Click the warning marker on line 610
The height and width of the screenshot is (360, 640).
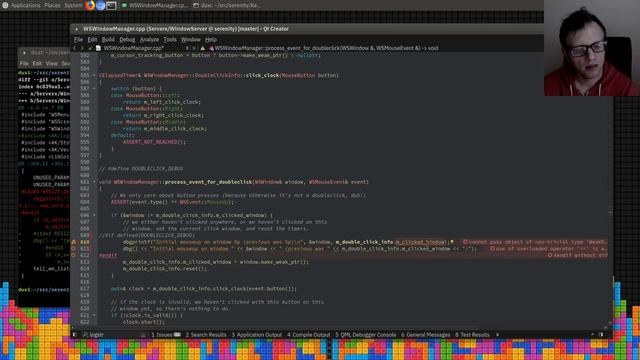(74, 242)
